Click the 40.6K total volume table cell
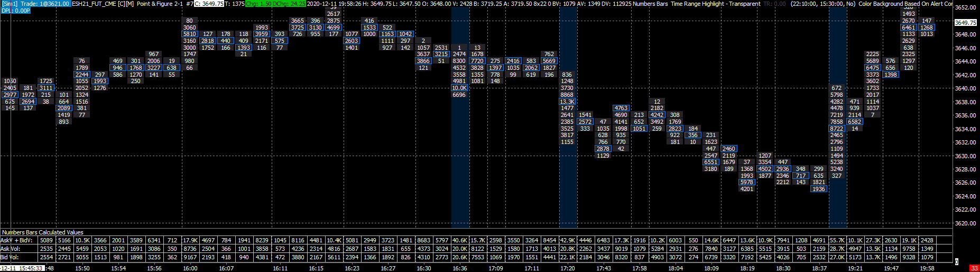The width and height of the screenshot is (980, 272). coord(459,240)
